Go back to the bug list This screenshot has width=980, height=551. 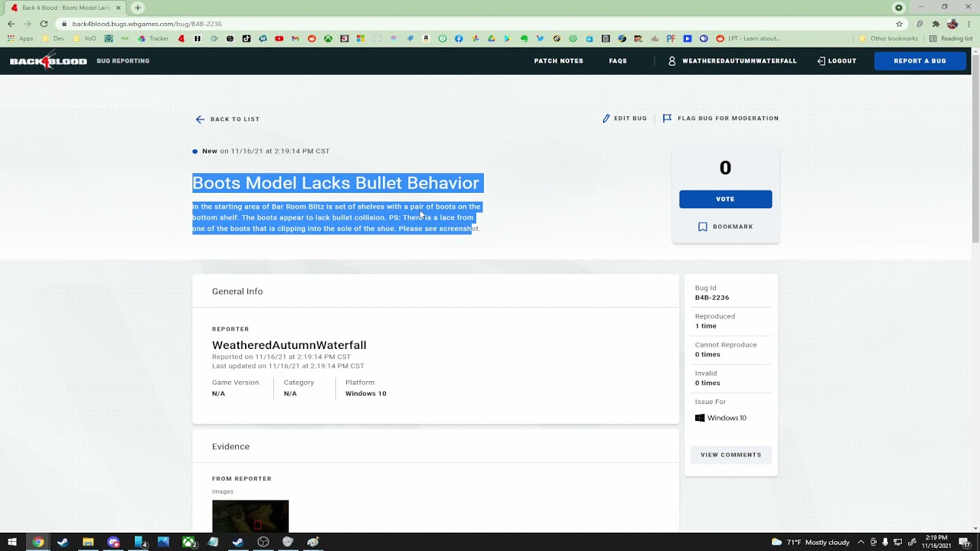tap(227, 119)
